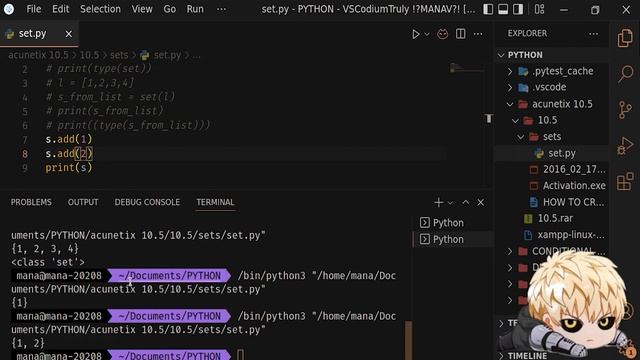Toggle bottom panel layout icon
The height and width of the screenshot is (360, 640).
pos(503,9)
